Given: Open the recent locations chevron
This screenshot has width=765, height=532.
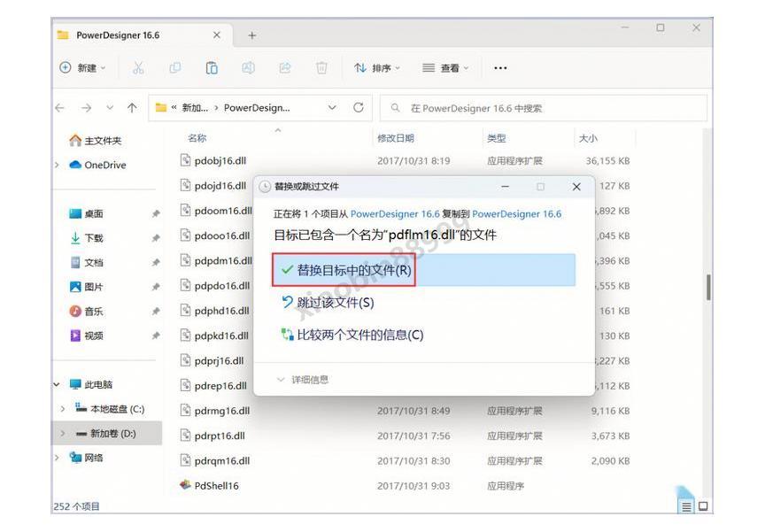Looking at the screenshot, I should click(110, 108).
